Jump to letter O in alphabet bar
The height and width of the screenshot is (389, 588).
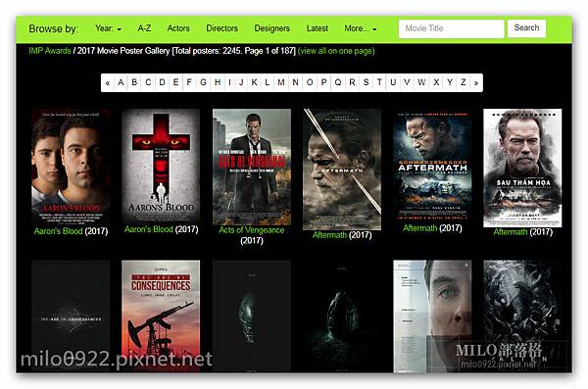pos(310,82)
